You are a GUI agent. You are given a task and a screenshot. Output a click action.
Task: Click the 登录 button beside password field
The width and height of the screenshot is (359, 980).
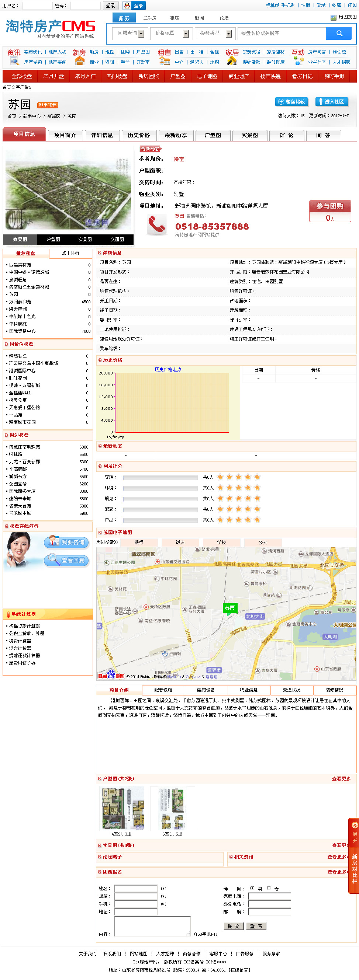111,6
